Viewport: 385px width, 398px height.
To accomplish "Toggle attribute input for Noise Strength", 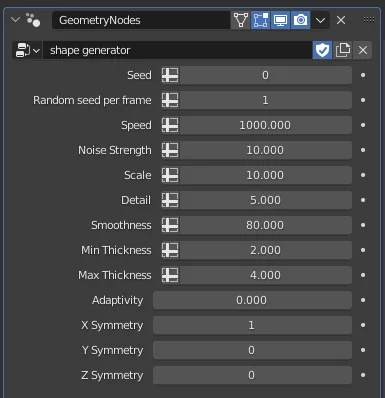I will [x=170, y=150].
